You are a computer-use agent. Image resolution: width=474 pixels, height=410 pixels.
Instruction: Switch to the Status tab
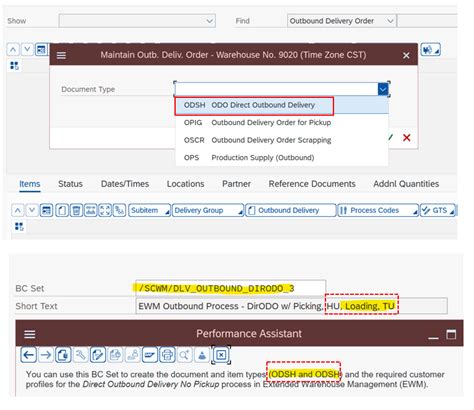click(x=70, y=184)
